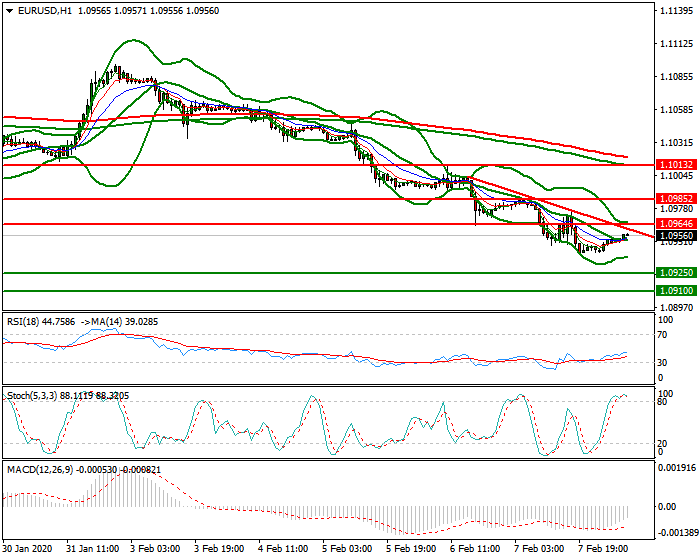
Task: Click the triangle icon beside EURUSD,H1
Action: pos(9,10)
